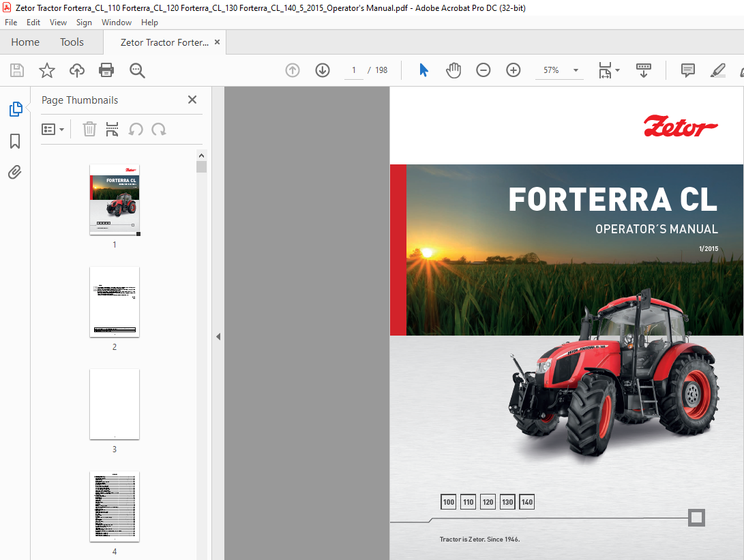Activate the Selection arrow tool
Image resolution: width=744 pixels, height=560 pixels.
click(423, 70)
